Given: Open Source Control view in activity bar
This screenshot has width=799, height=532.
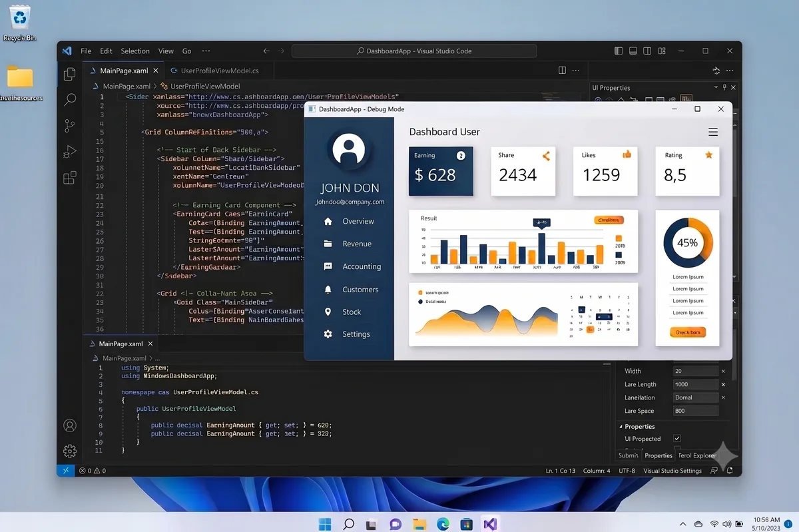Looking at the screenshot, I should (x=69, y=126).
